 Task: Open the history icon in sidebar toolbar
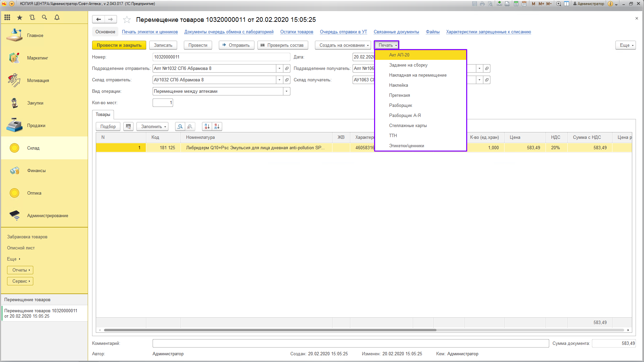point(32,17)
